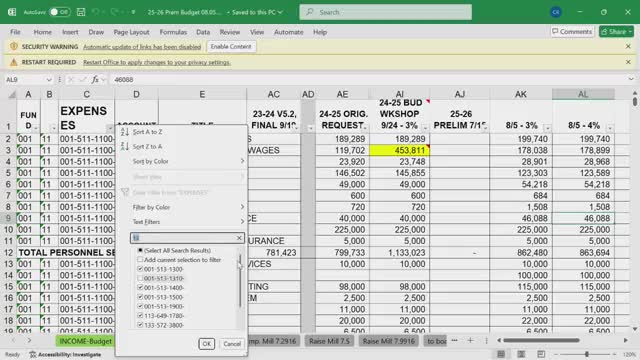Select the yellow highlighted cell 453,811
The height and width of the screenshot is (360, 640).
coord(399,150)
